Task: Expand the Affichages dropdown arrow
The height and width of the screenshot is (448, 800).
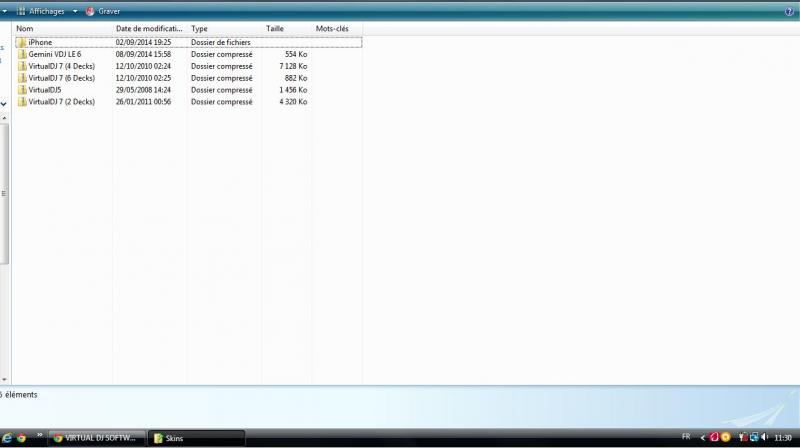Action: point(75,11)
